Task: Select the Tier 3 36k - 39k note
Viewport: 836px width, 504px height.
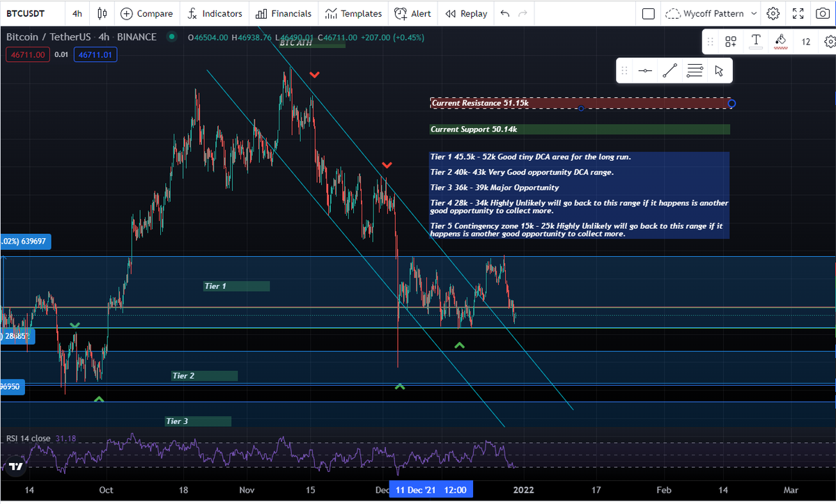Action: (495, 188)
